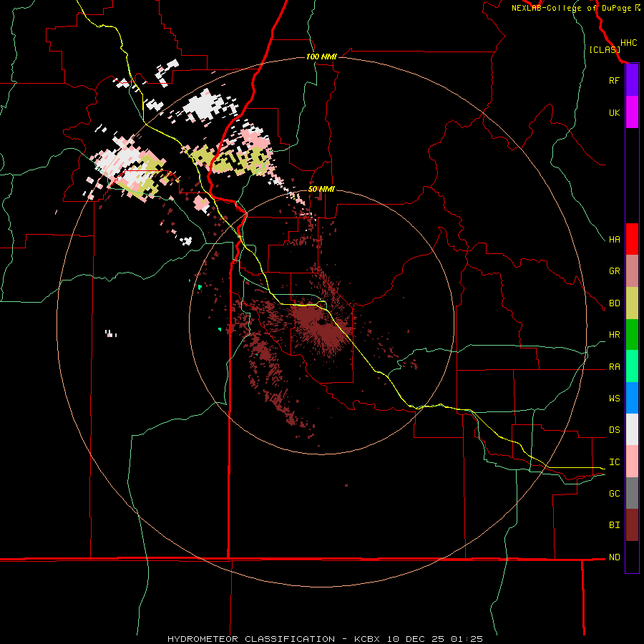
Task: Click the 01:25 timestamp
Action: pyautogui.click(x=467, y=639)
